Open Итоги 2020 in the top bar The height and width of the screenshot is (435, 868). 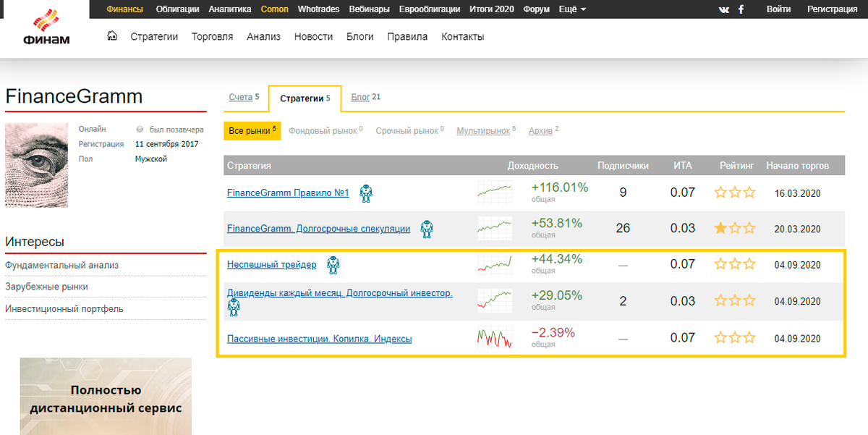(491, 9)
